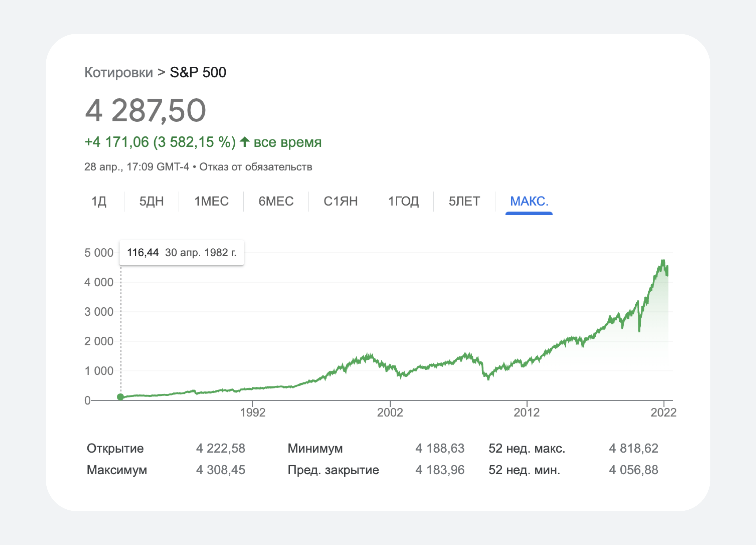Click the 3 000 y-axis label
The height and width of the screenshot is (545, 756).
[99, 312]
